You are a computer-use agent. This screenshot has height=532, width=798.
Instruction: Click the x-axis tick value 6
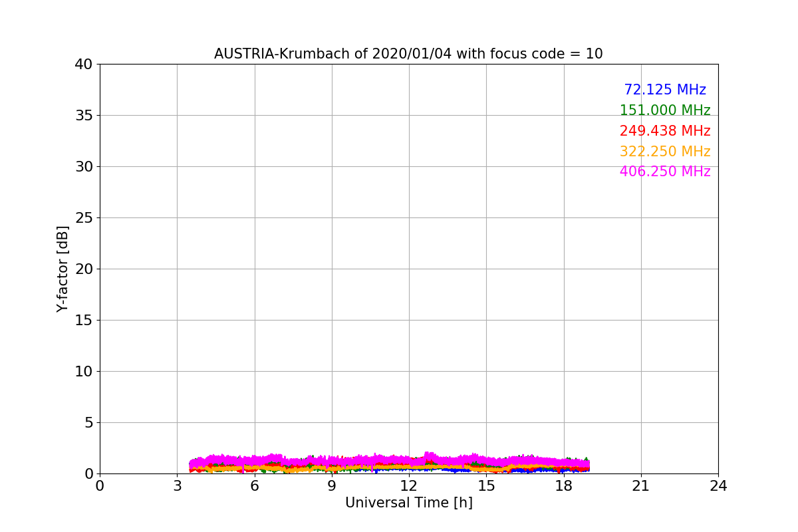tap(255, 486)
